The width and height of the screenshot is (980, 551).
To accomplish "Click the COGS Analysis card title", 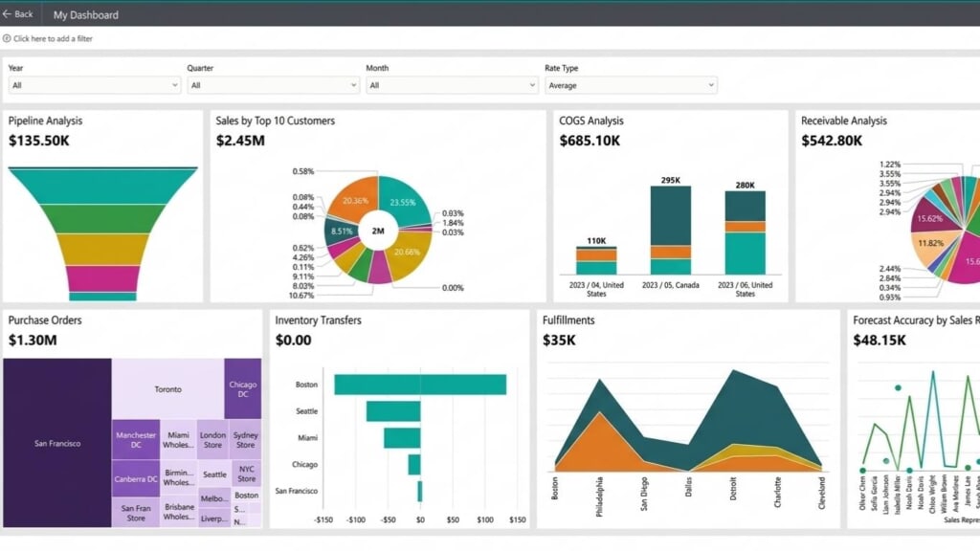I will [591, 121].
